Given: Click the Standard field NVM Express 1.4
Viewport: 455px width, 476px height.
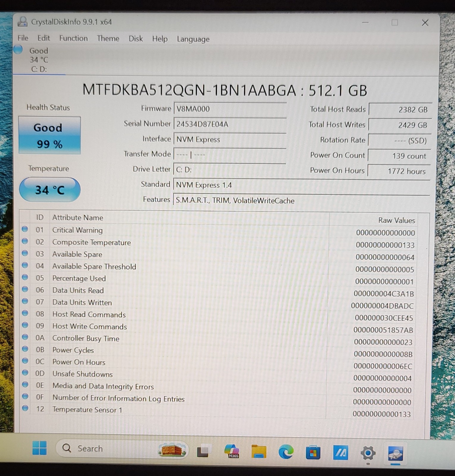Looking at the screenshot, I should coord(301,185).
